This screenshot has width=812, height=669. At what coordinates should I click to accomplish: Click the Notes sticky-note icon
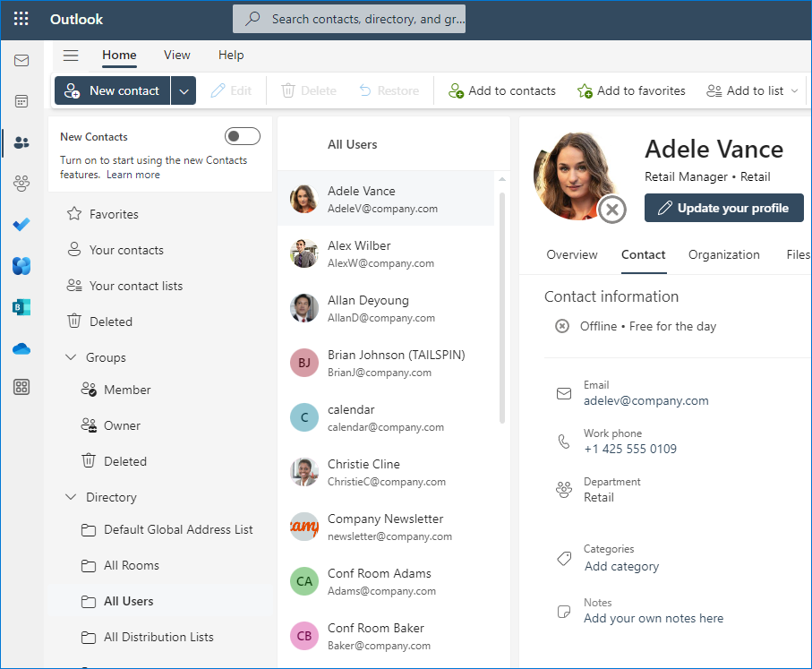(563, 612)
